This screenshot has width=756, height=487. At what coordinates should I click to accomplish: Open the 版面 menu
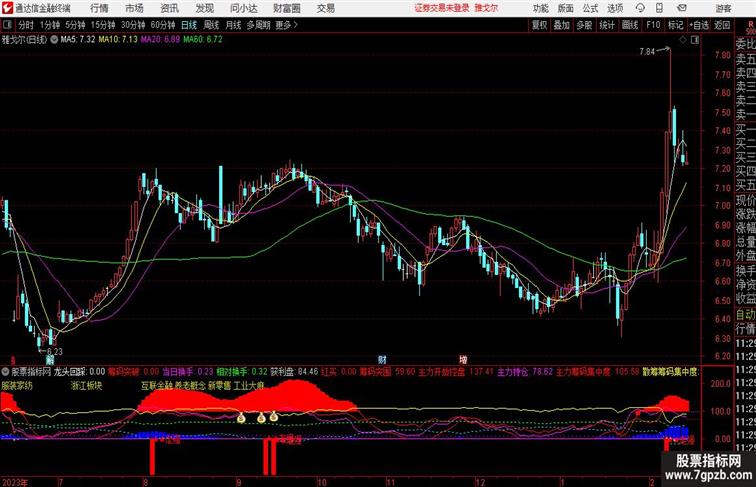pos(566,8)
